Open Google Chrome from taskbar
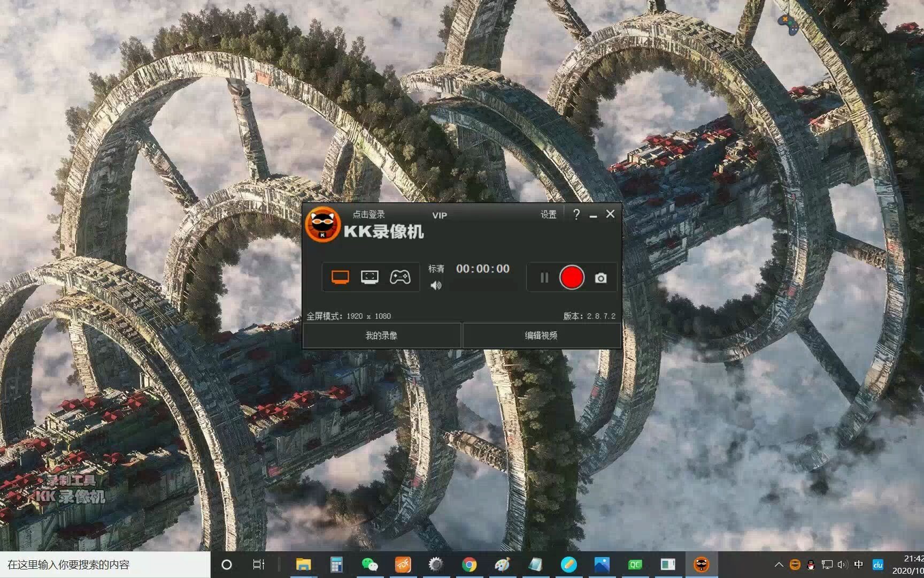This screenshot has height=578, width=924. (469, 565)
